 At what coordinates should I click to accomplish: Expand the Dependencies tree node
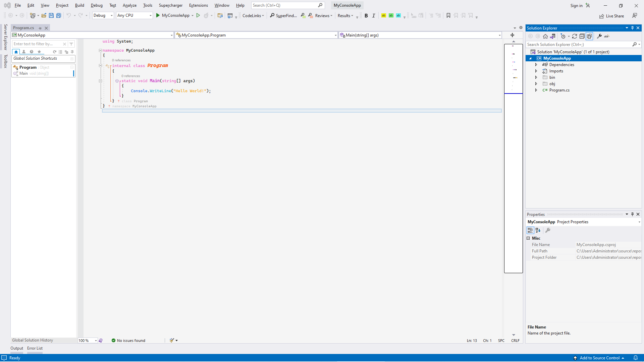point(536,65)
